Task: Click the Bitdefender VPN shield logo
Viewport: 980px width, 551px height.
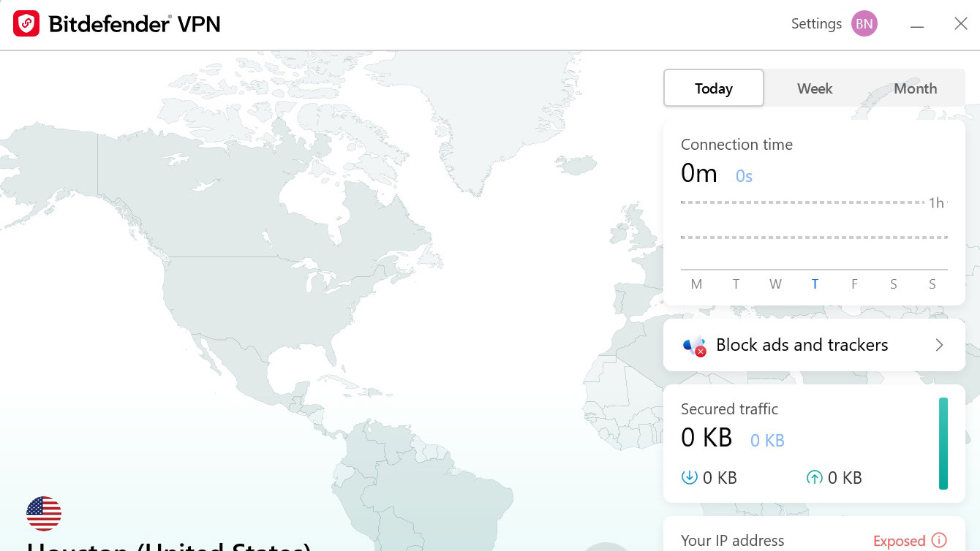Action: tap(26, 24)
